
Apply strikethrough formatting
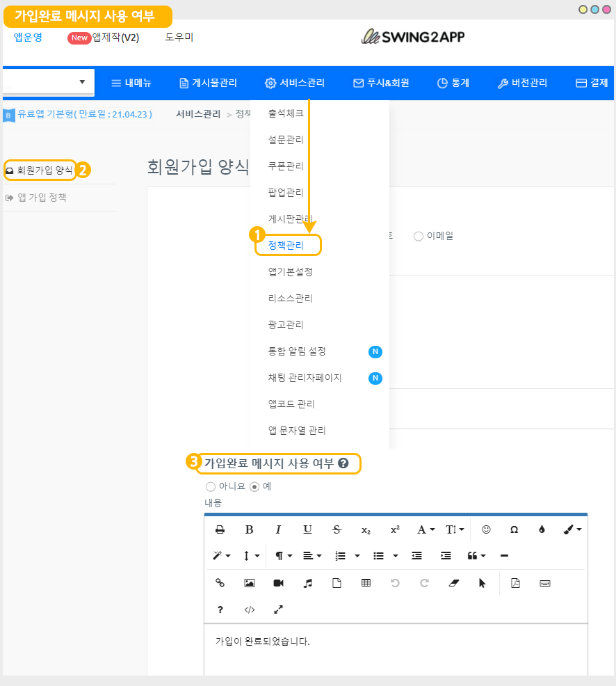tap(337, 529)
